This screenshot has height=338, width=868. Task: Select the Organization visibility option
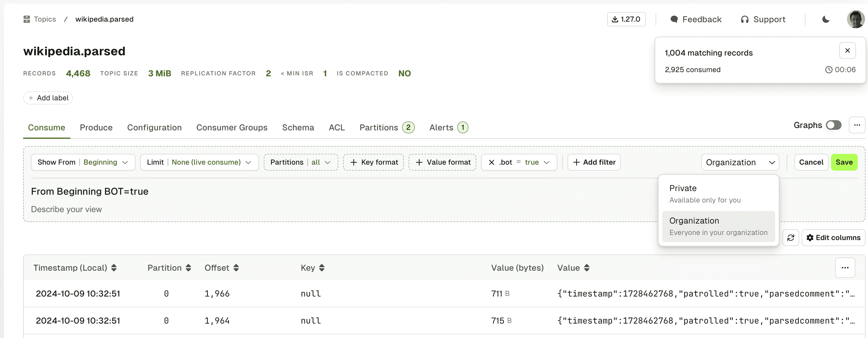coord(718,227)
